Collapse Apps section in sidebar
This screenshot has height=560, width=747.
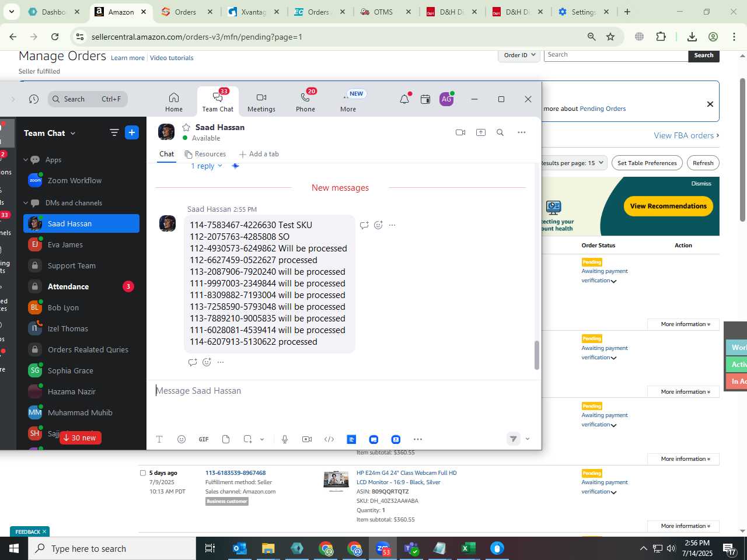(26, 160)
